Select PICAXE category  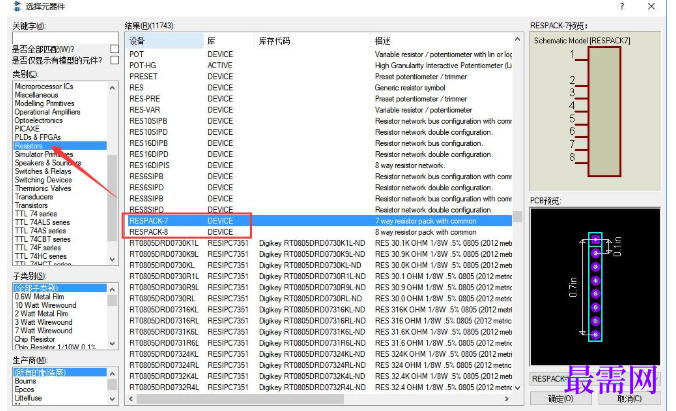tap(27, 129)
